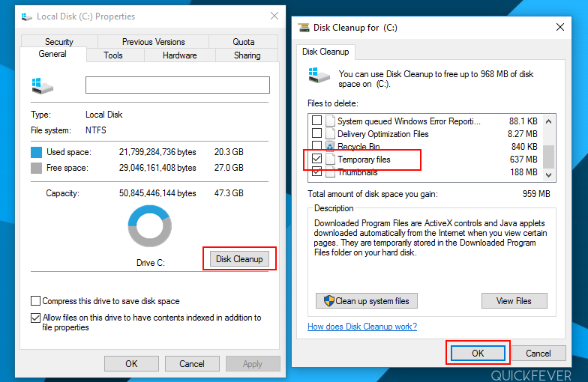Uncheck the Thumbnails box
This screenshot has height=382, width=588.
316,172
